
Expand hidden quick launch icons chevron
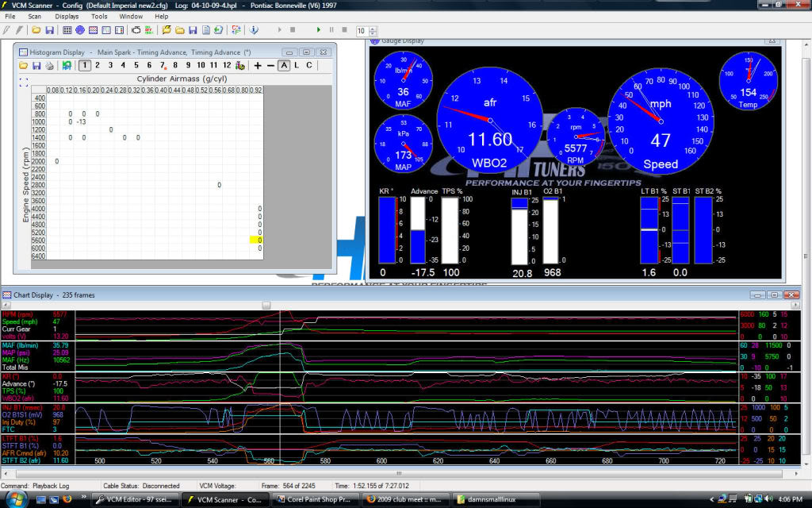[x=83, y=497]
